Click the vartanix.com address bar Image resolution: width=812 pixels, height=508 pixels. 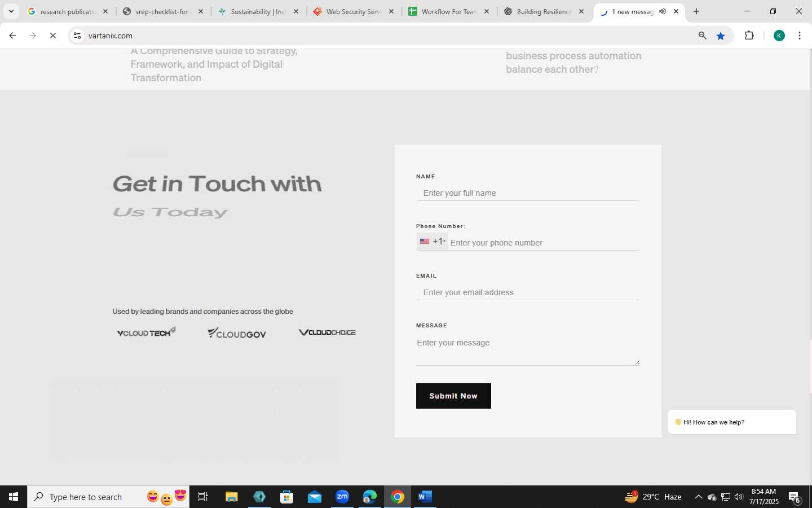coord(389,36)
